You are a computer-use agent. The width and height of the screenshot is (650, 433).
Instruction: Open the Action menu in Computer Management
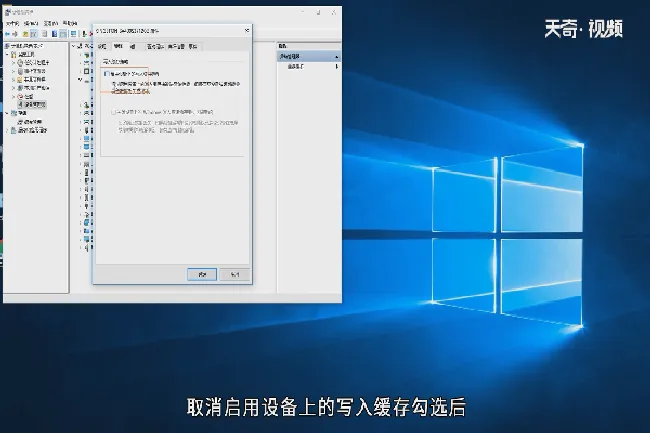click(x=31, y=23)
